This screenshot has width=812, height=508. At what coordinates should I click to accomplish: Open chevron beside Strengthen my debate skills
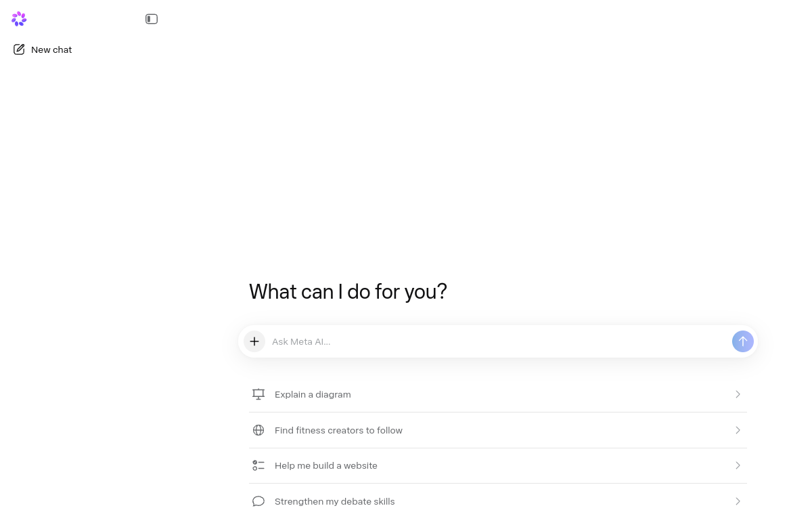click(x=738, y=501)
